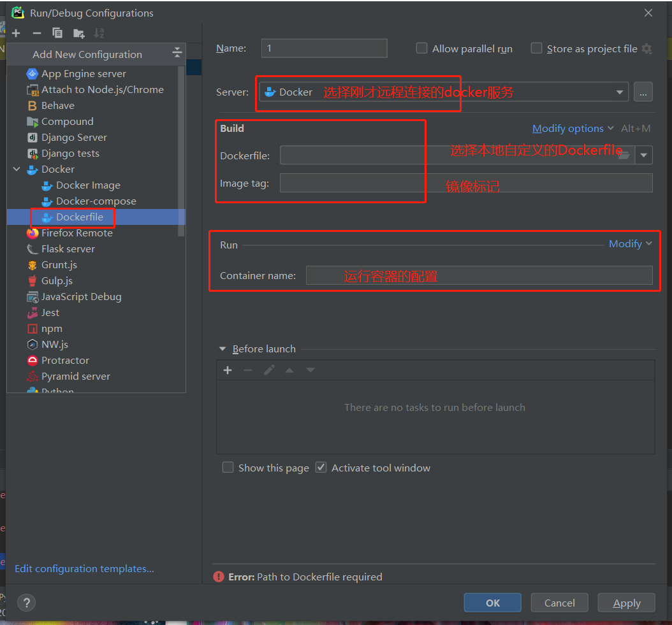The image size is (672, 625).
Task: Click the Cancel button
Action: click(x=559, y=603)
